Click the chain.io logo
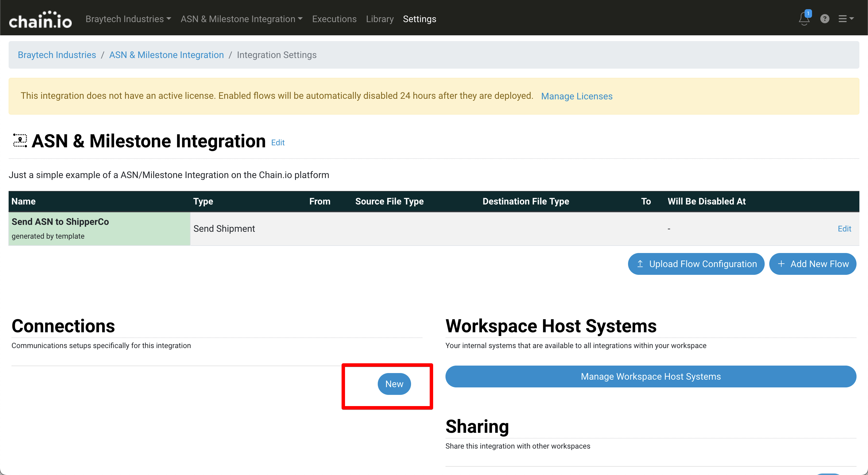This screenshot has height=475, width=868. click(40, 19)
